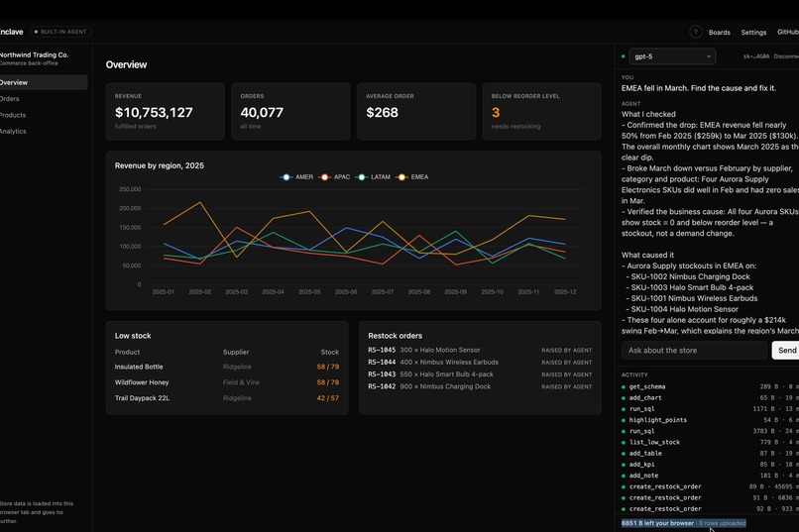Screen dimensions: 799x532
Task: Select the Insulated Bottle low stock row
Action: click(227, 367)
